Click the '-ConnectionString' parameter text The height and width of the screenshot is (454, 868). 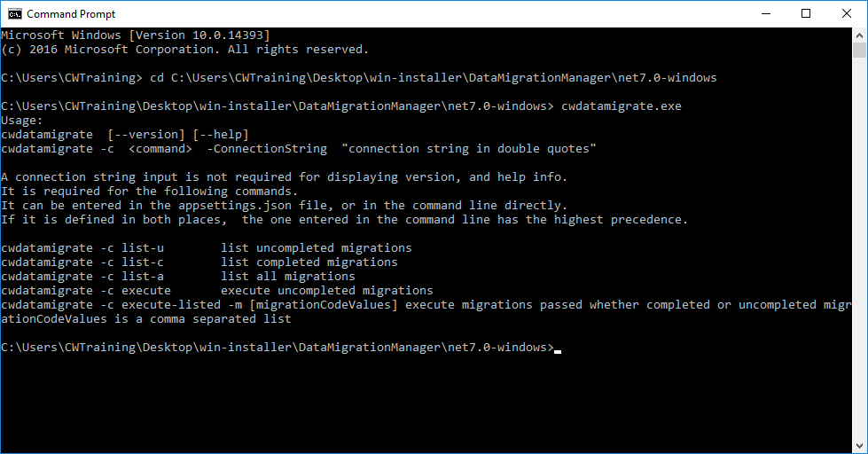pyautogui.click(x=267, y=149)
